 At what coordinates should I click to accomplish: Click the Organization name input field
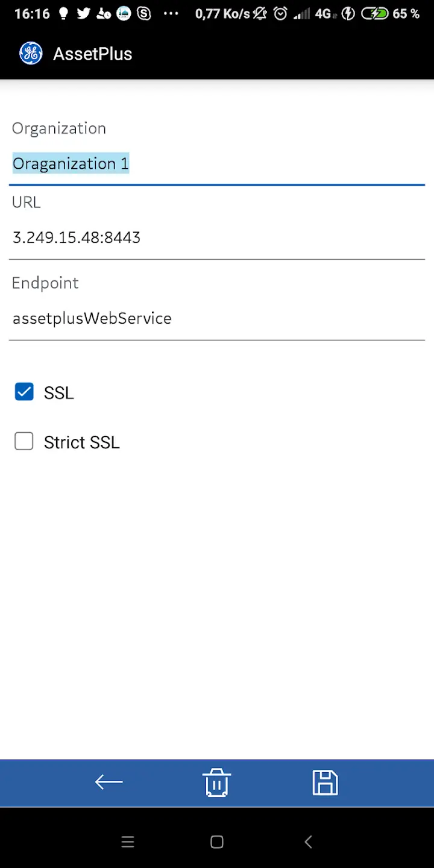pos(217,164)
